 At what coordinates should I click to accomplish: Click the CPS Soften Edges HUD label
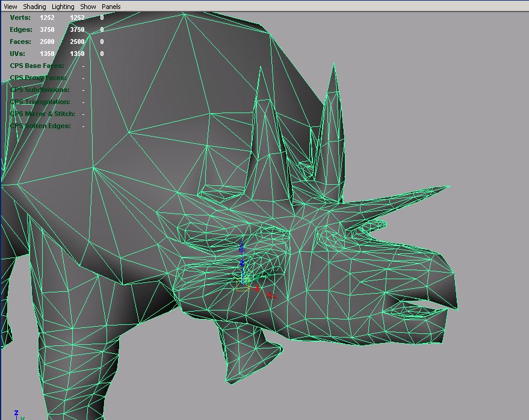tap(40, 126)
